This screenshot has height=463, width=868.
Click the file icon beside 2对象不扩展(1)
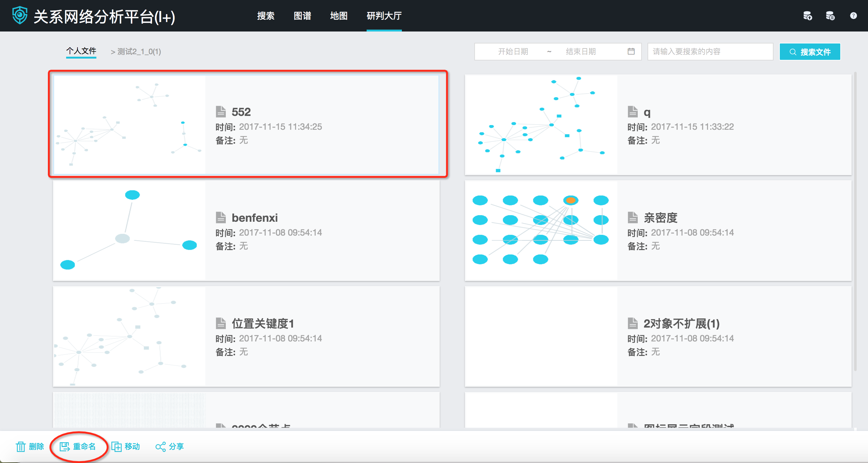[632, 323]
